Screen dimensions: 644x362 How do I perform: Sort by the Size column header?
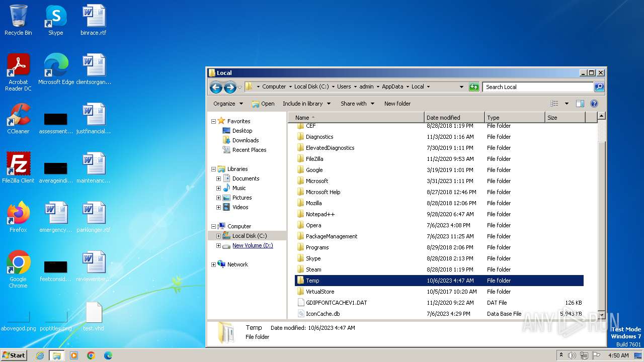(x=566, y=118)
